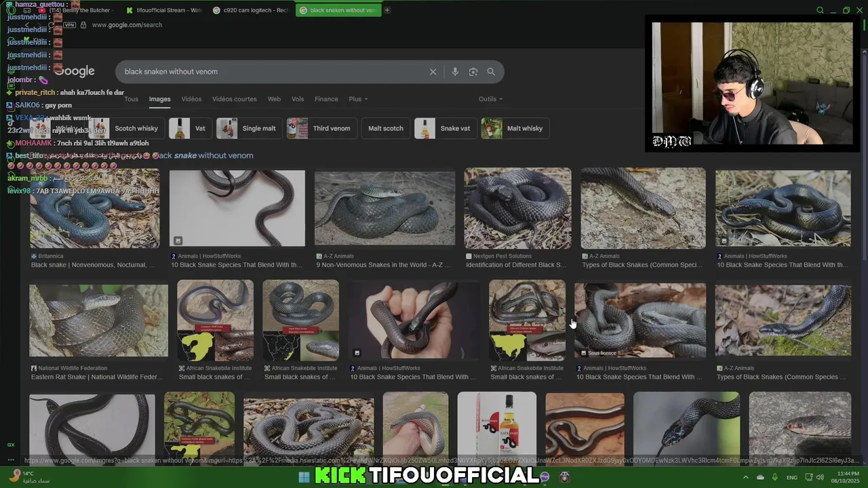Open 'Eastern Rat Snake | National Wildlife Feder...' result
The width and height of the screenshot is (868, 488).
tap(97, 377)
